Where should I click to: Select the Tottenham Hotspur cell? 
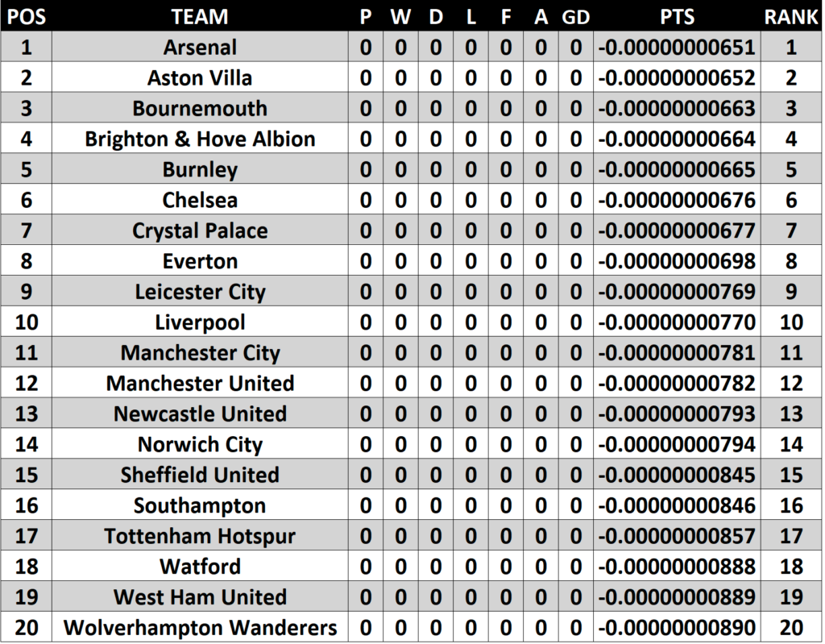click(x=200, y=536)
